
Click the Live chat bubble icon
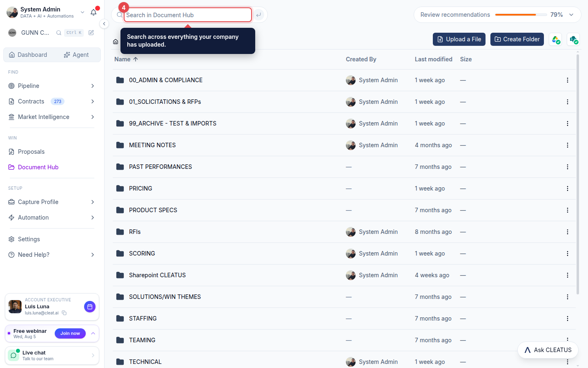[x=13, y=355]
